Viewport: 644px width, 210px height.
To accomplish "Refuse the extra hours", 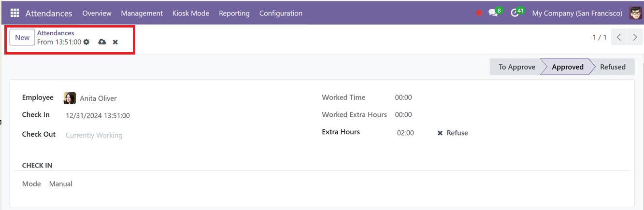I will click(453, 133).
